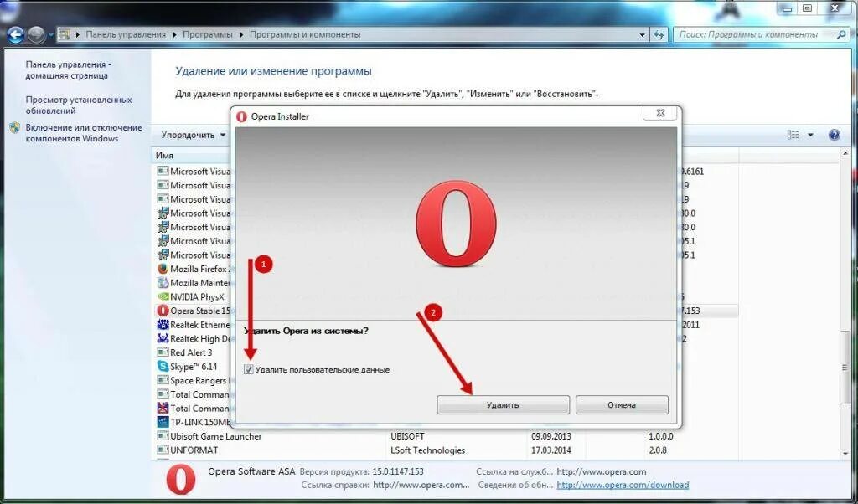Open 'Просмотр установленных обновлений' link
This screenshot has width=858, height=504.
coord(79,105)
